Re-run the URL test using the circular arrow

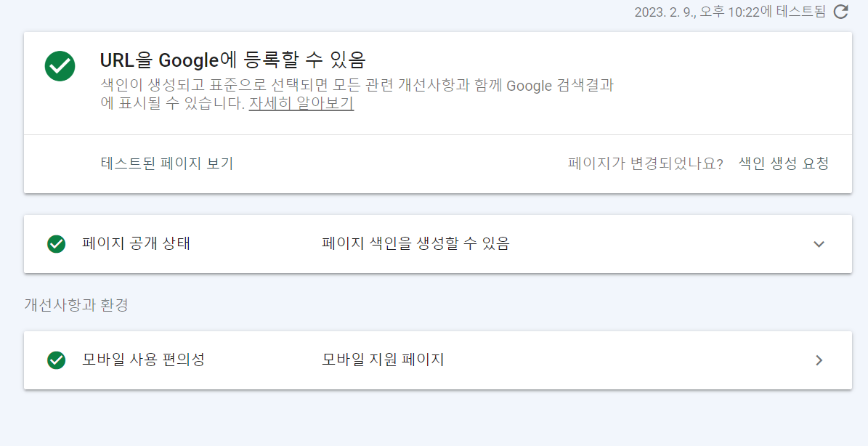pyautogui.click(x=840, y=12)
